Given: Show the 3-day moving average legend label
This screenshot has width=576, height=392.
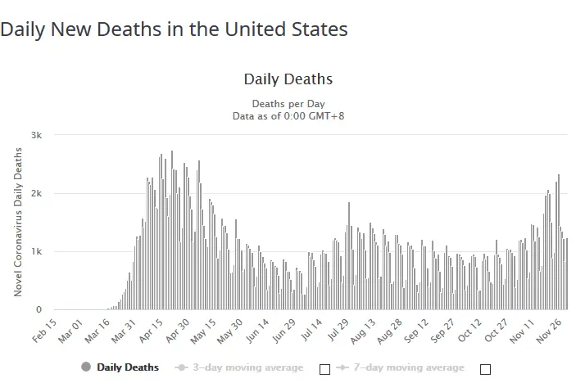Looking at the screenshot, I should tap(246, 367).
